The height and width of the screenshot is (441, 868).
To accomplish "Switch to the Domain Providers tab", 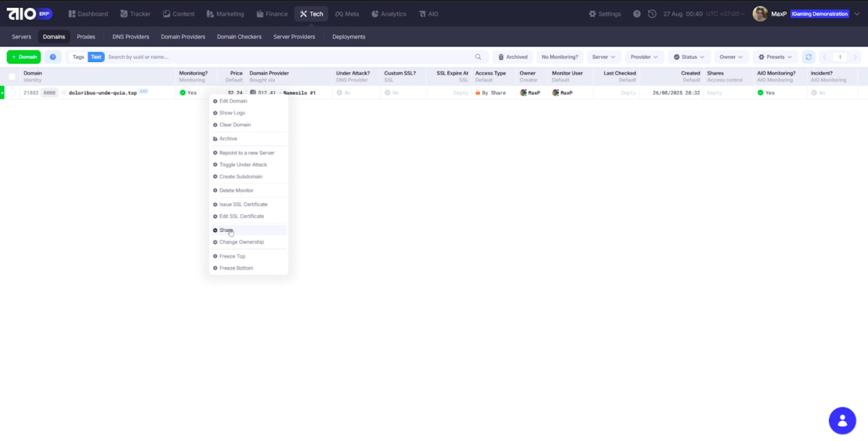I will 183,37.
